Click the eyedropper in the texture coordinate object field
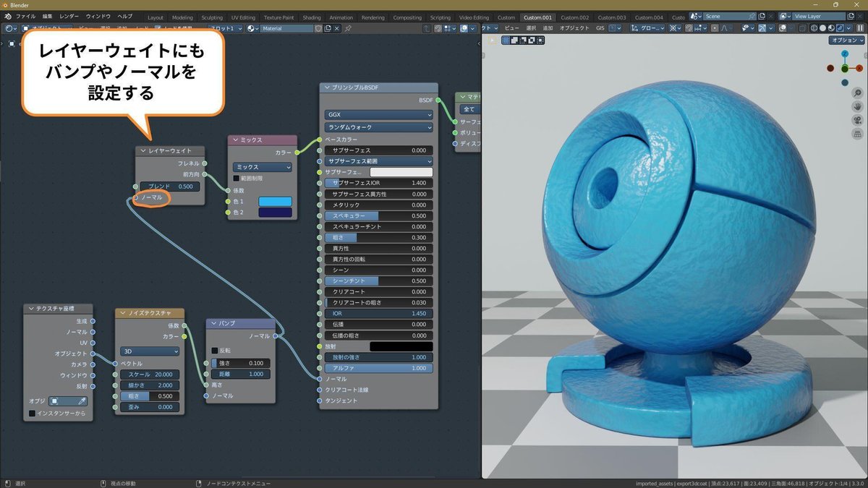Image resolution: width=868 pixels, height=488 pixels. coord(82,401)
